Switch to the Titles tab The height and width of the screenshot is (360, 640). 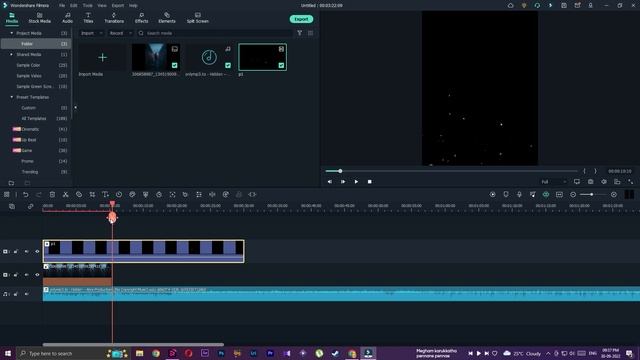pos(88,18)
